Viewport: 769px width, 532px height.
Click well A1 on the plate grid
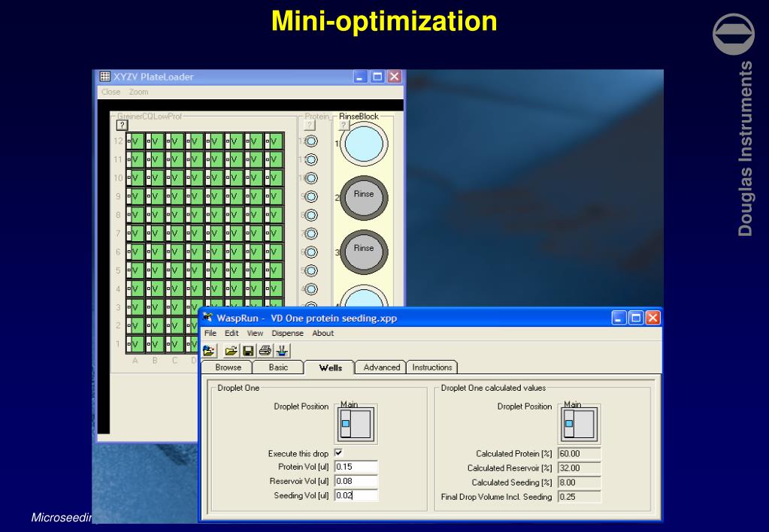pyautogui.click(x=135, y=344)
